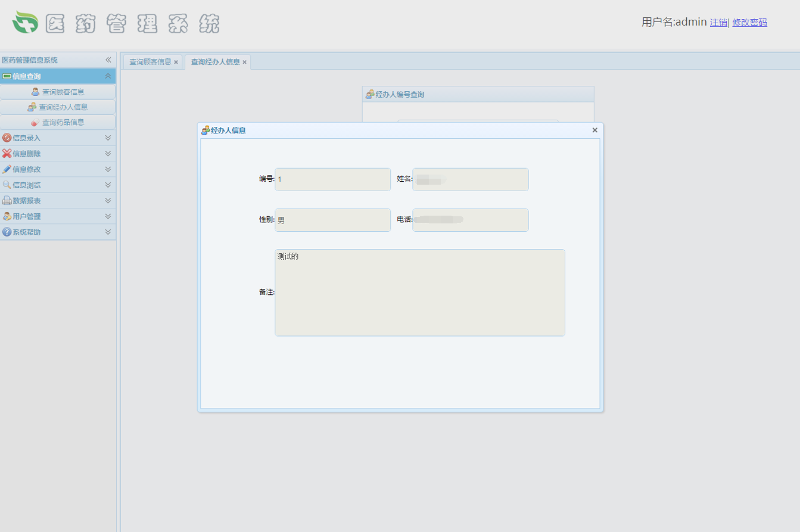Open 查询经办人信息 from the sidebar
This screenshot has width=800, height=532.
tap(58, 107)
